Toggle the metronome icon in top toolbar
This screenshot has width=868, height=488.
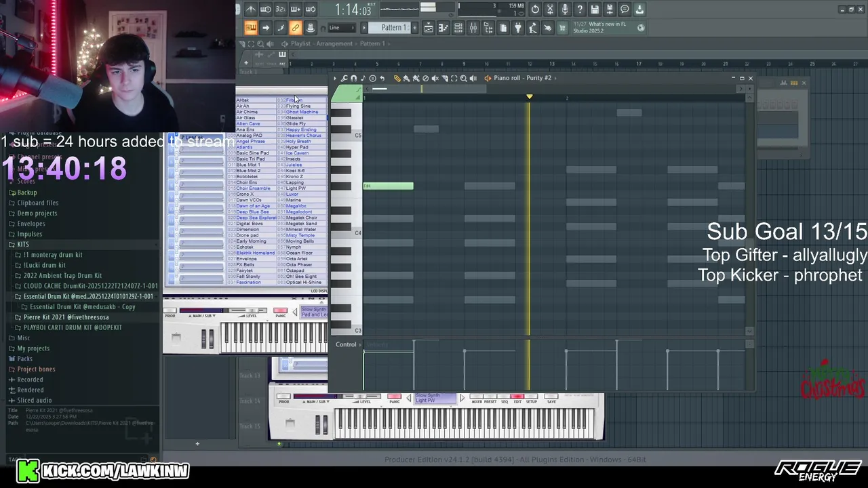point(251,9)
